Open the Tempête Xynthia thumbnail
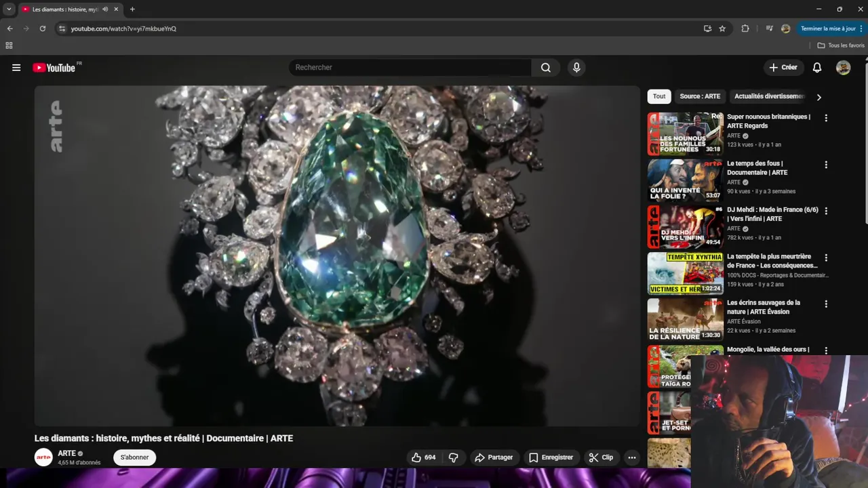Screen dimensions: 868x488 [x=685, y=273]
